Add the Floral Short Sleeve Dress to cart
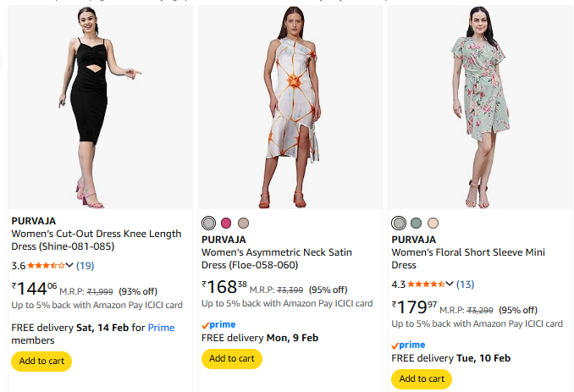Viewport: 574px width, 392px height. (422, 378)
